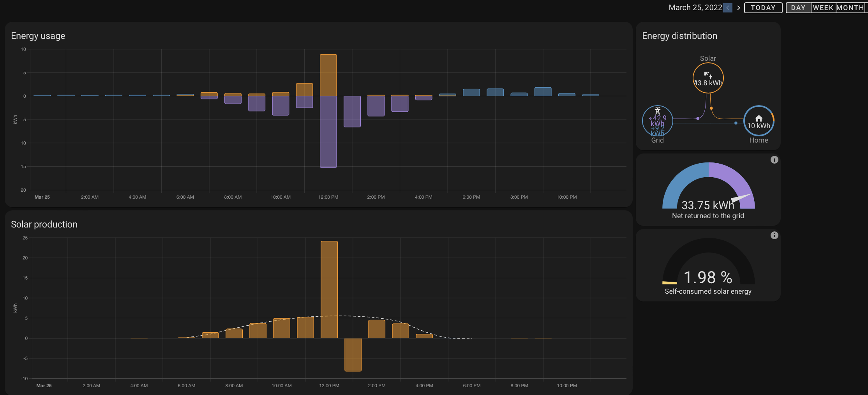Click the 33.75 kWh gauge value
868x395 pixels.
(x=708, y=205)
